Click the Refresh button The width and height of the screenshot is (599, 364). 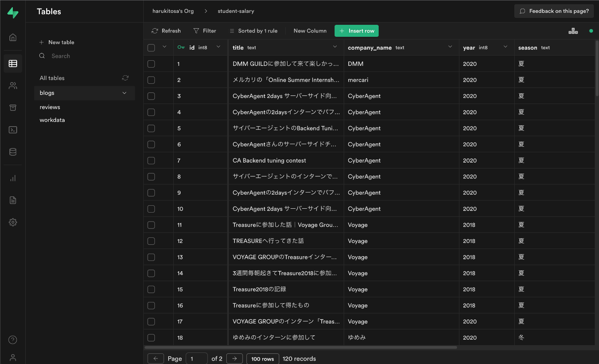pyautogui.click(x=166, y=31)
